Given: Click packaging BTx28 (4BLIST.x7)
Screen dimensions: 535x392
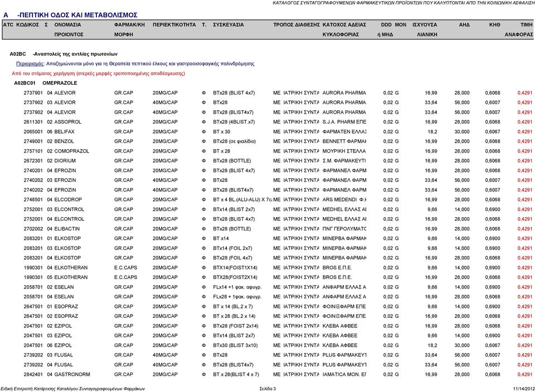Looking at the screenshot, I should [234, 122].
